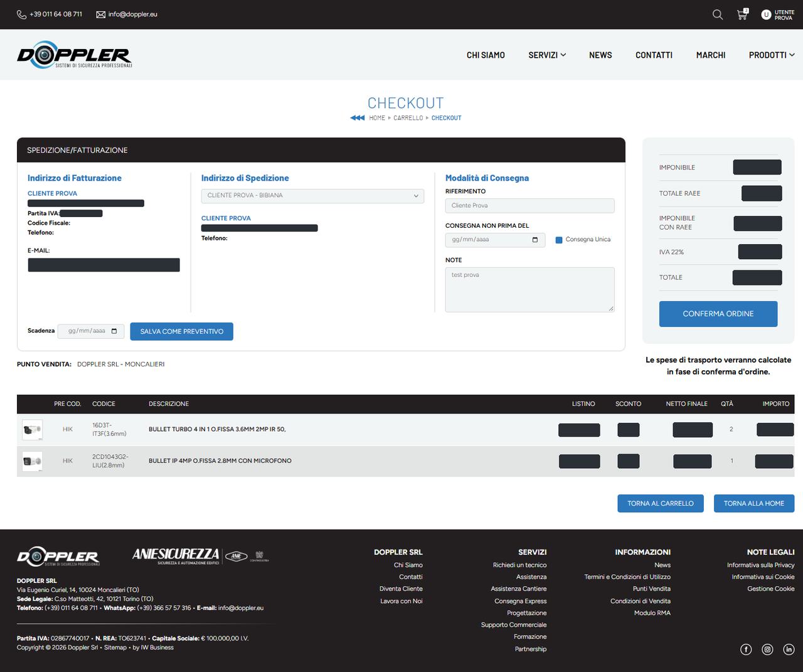Viewport: 803px width, 672px height.
Task: Open LinkedIn icon in footer
Action: [789, 649]
